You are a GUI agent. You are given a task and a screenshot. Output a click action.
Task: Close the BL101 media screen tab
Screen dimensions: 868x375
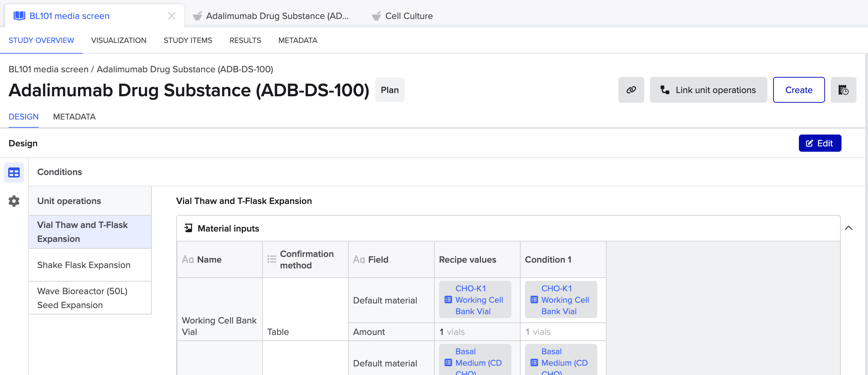coord(172,16)
